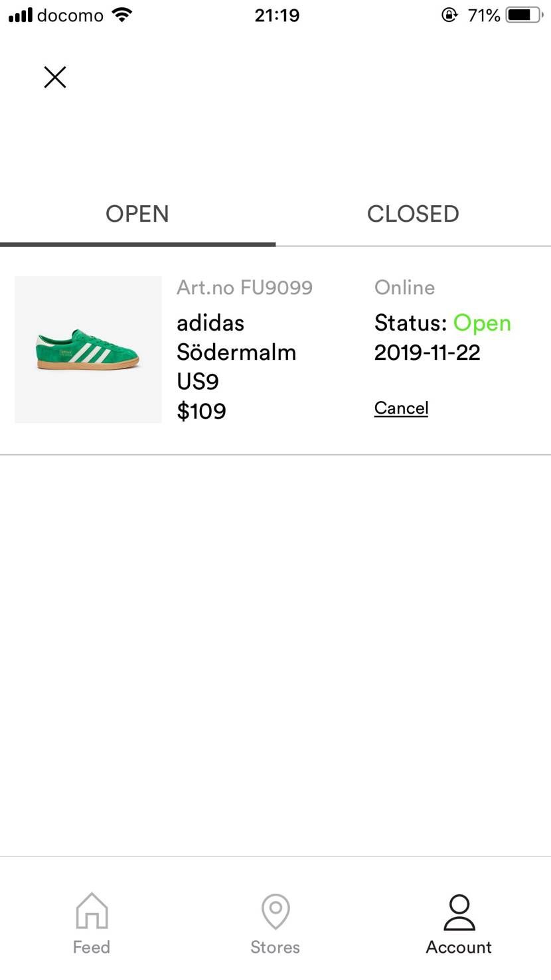The height and width of the screenshot is (980, 551).
Task: Tap the order date 2019-11-22
Action: tap(428, 353)
